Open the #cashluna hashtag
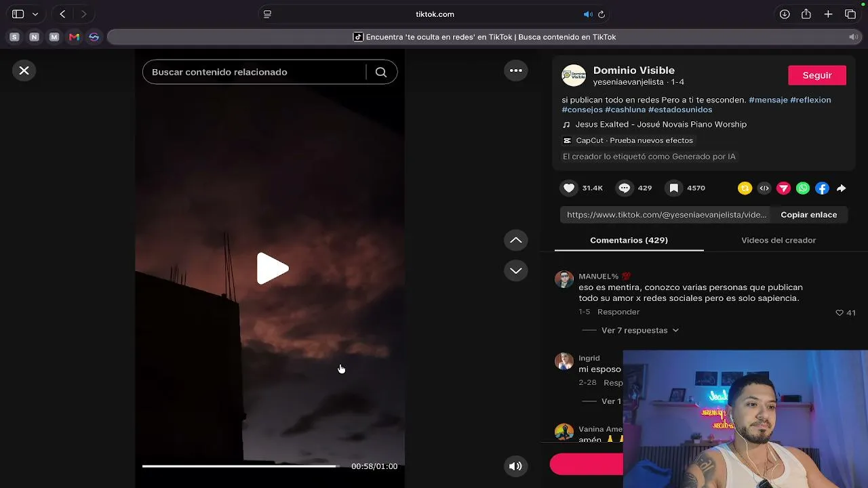This screenshot has width=868, height=488. 625,110
